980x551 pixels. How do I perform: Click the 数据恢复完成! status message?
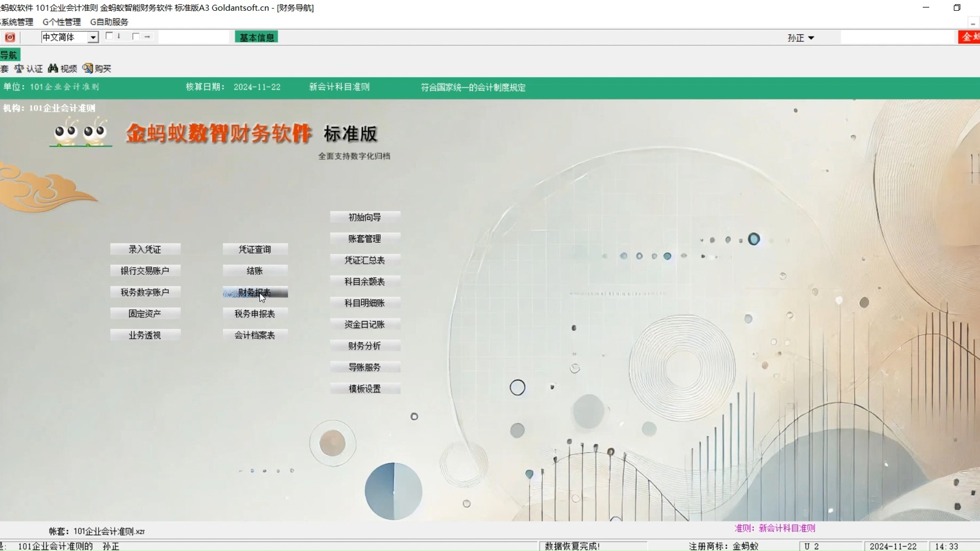click(572, 546)
